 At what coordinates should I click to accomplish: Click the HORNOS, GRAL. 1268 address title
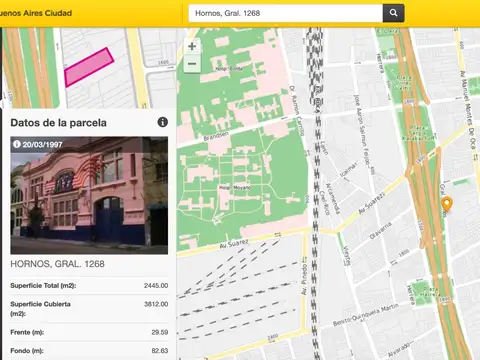coord(57,264)
